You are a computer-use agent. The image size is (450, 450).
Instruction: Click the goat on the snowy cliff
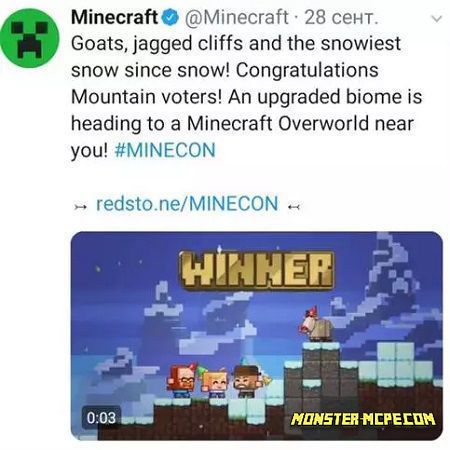coord(316,325)
